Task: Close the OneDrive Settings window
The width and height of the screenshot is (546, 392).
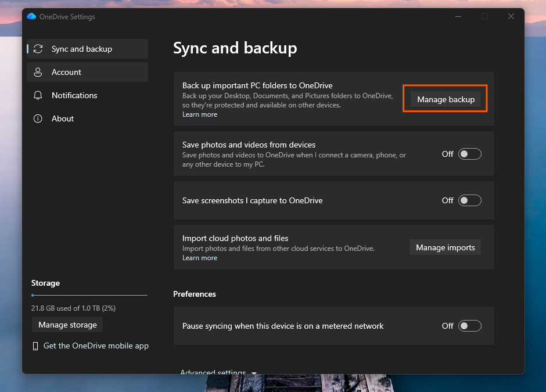Action: click(x=511, y=17)
